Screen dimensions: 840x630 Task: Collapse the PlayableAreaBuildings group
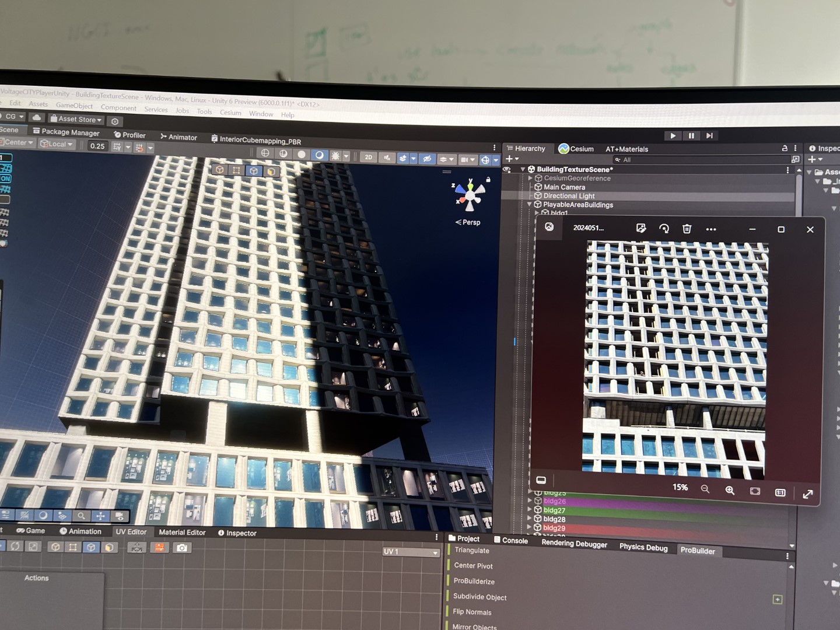click(x=529, y=205)
